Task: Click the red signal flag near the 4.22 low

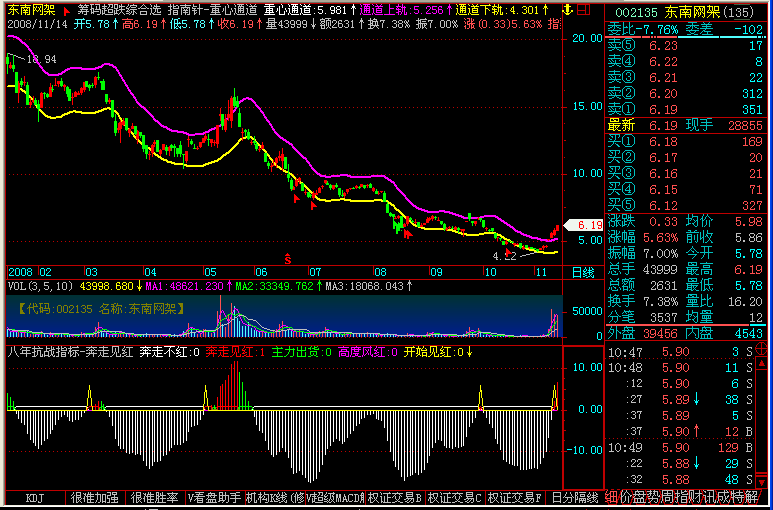Action: point(509,252)
